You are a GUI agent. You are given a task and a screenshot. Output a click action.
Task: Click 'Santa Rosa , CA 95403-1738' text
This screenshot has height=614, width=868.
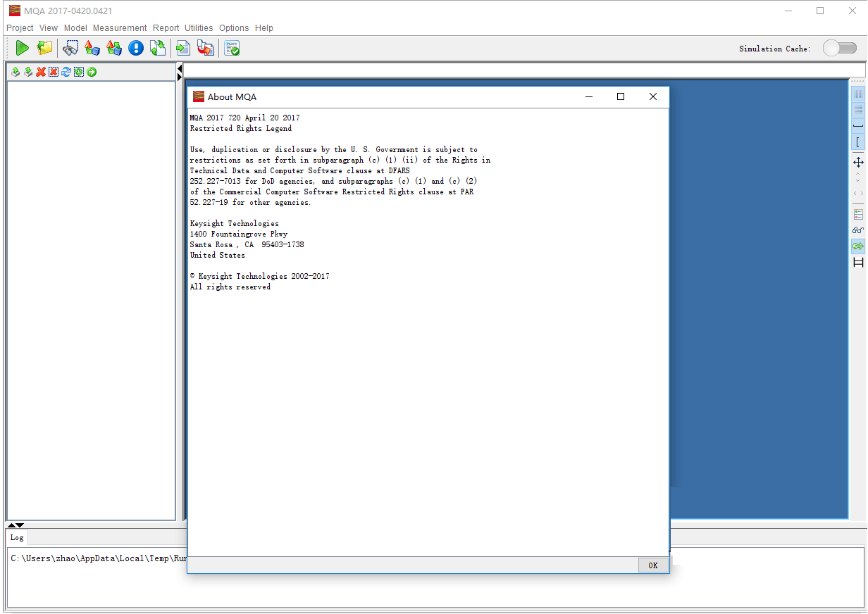pyautogui.click(x=247, y=245)
